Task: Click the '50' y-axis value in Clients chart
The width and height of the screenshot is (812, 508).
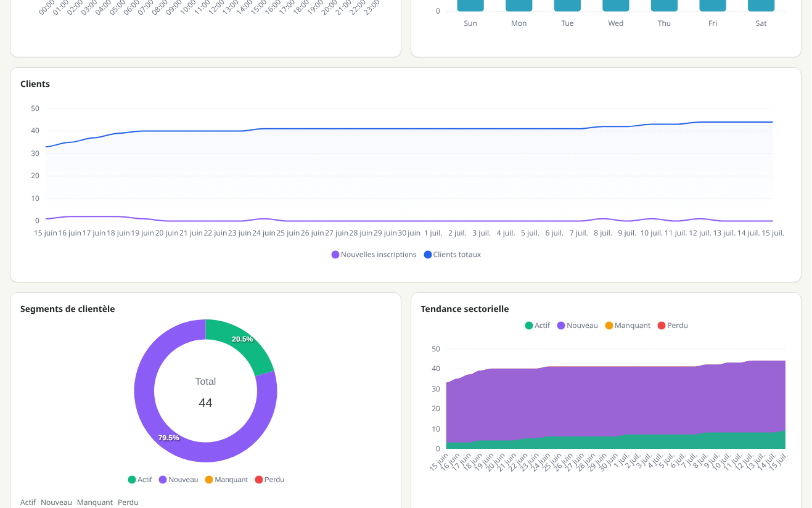Action: pos(35,109)
